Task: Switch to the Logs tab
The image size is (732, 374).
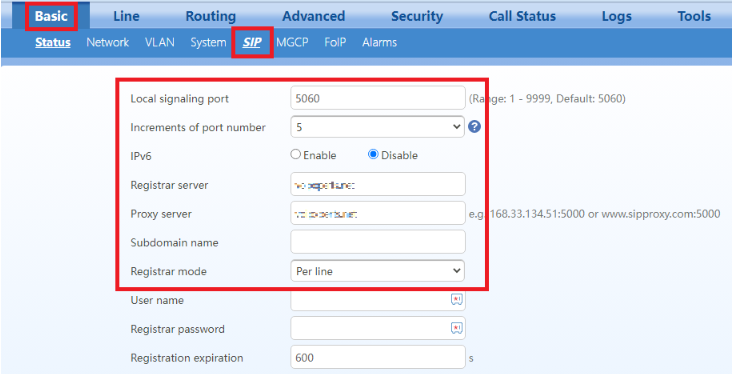Action: point(616,16)
